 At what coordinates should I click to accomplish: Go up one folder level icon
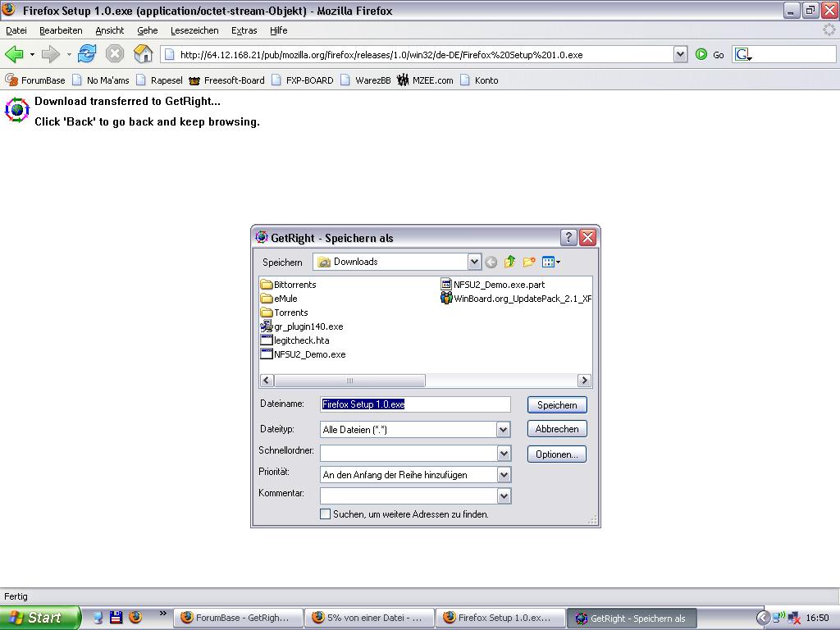(x=509, y=262)
